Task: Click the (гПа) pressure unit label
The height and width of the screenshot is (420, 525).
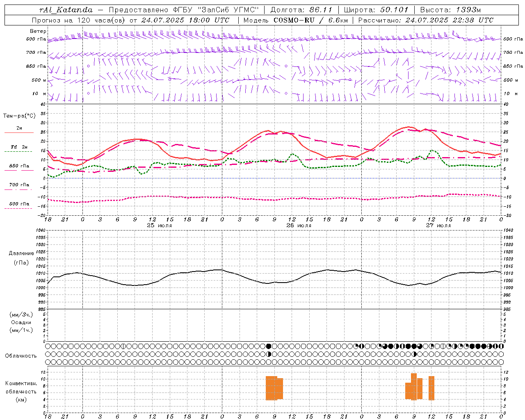Action: [x=21, y=263]
